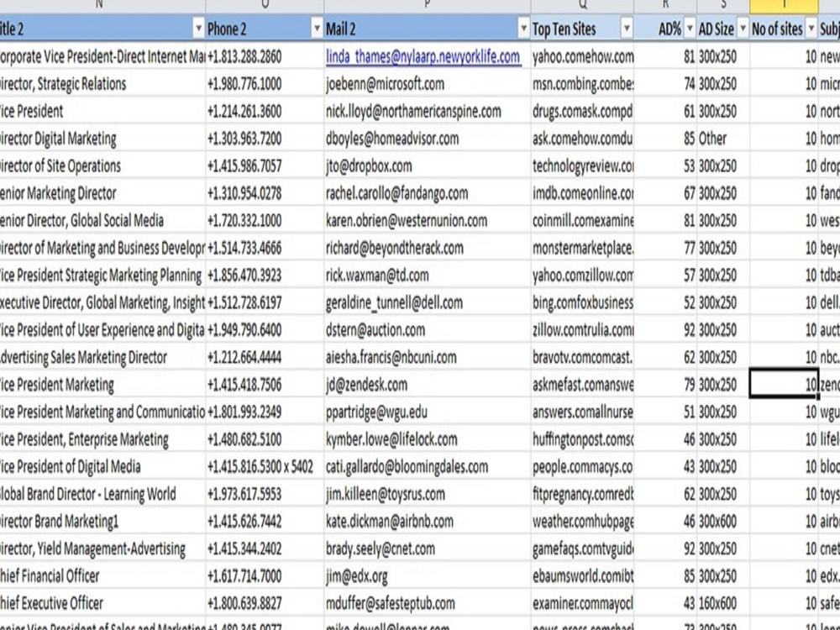Open the Title 2 column filter dropdown
The width and height of the screenshot is (840, 630).
pyautogui.click(x=198, y=29)
